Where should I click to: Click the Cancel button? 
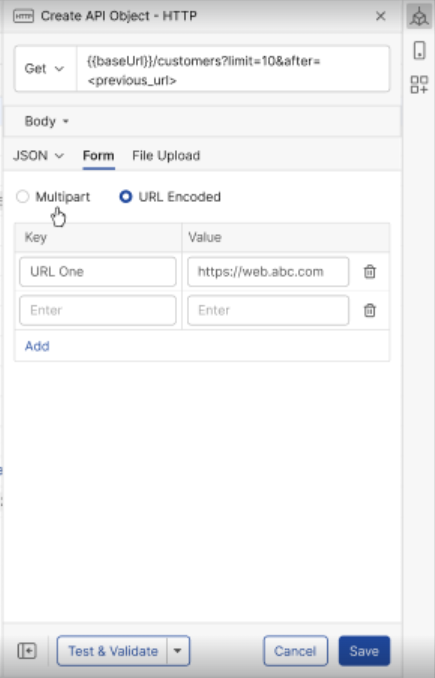click(x=295, y=651)
